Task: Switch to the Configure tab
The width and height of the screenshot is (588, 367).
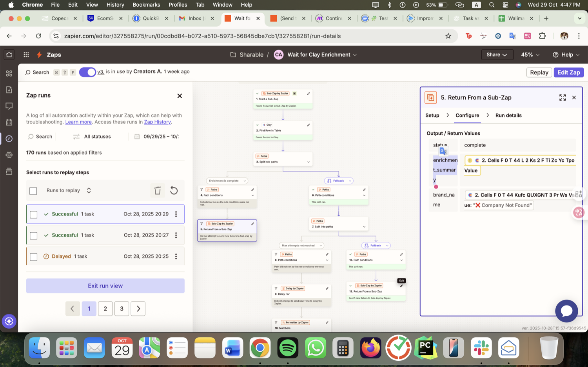Action: [x=467, y=116]
